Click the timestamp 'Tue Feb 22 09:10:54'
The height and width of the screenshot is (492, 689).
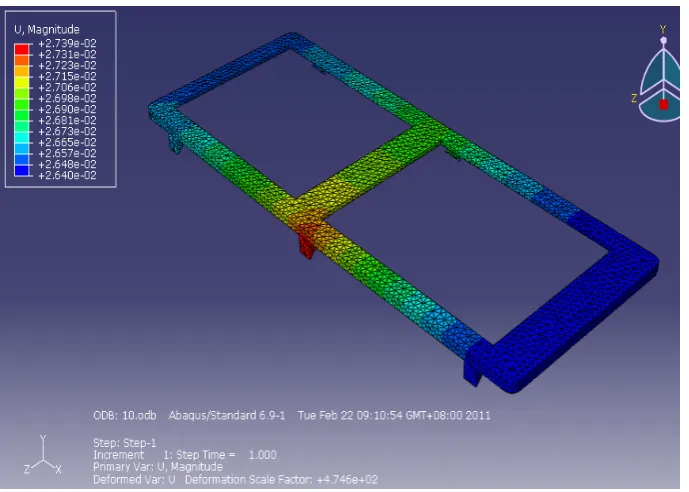click(x=347, y=415)
